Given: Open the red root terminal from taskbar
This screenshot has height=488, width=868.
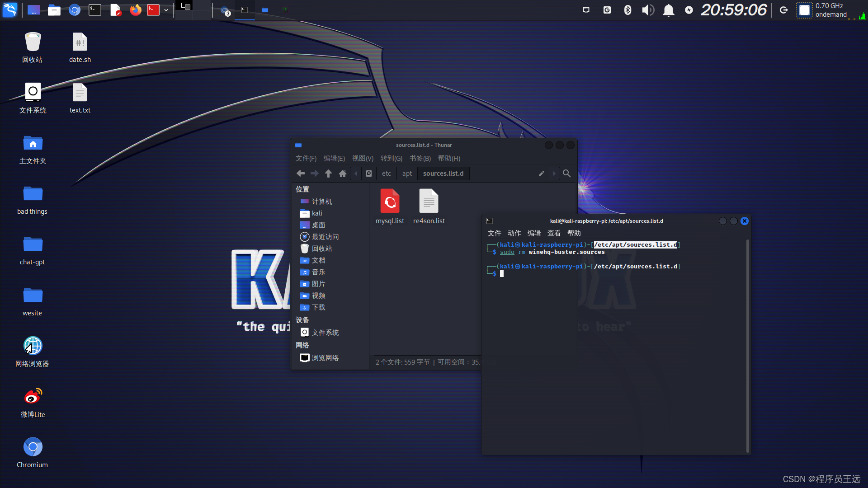Looking at the screenshot, I should pyautogui.click(x=153, y=10).
